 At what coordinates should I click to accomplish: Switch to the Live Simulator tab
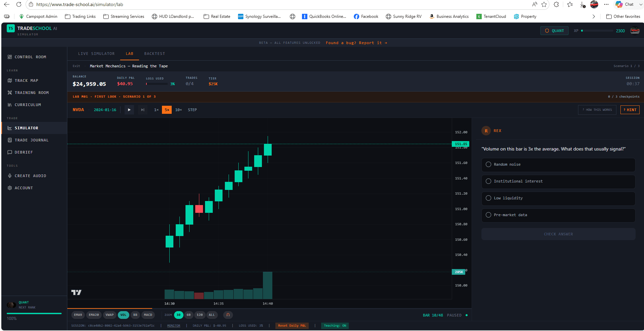(x=96, y=54)
